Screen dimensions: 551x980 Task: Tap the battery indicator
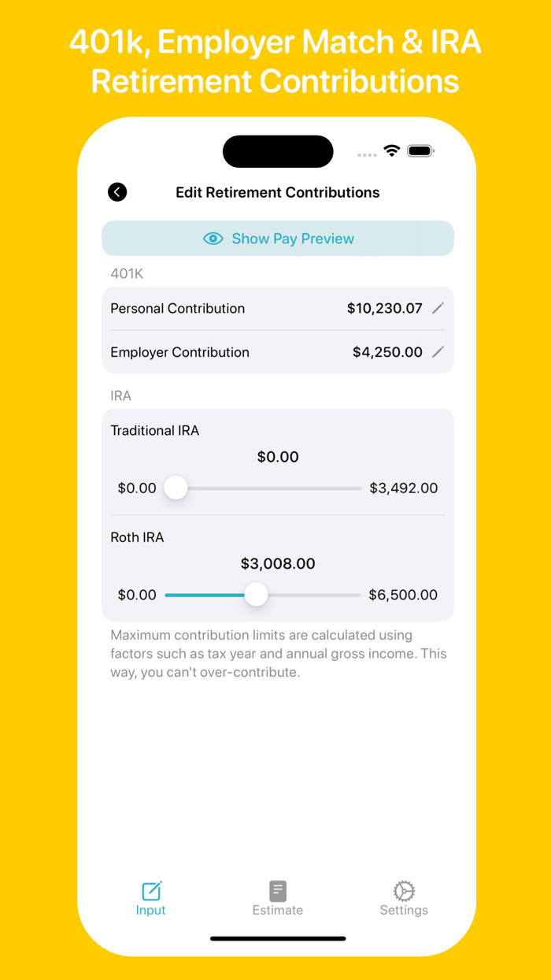pyautogui.click(x=420, y=150)
